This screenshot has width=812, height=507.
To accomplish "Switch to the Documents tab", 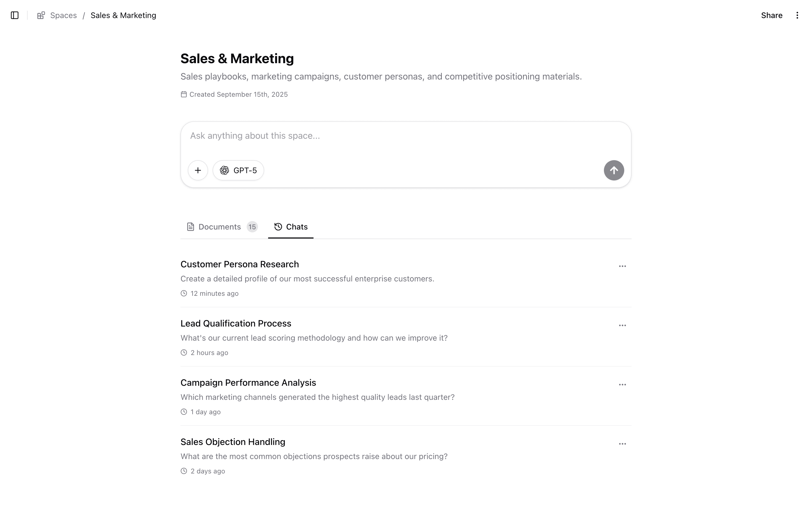I will 219,227.
